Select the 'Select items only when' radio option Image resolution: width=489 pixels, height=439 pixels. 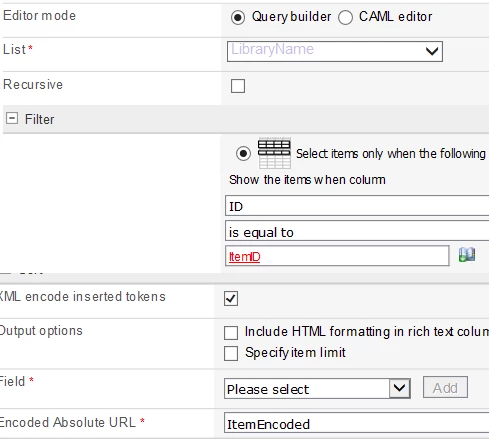243,154
